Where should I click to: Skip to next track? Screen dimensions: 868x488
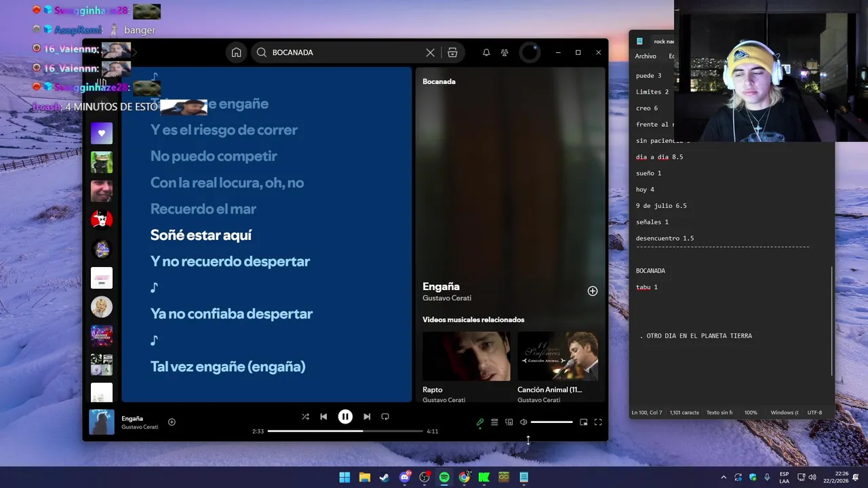tap(367, 417)
